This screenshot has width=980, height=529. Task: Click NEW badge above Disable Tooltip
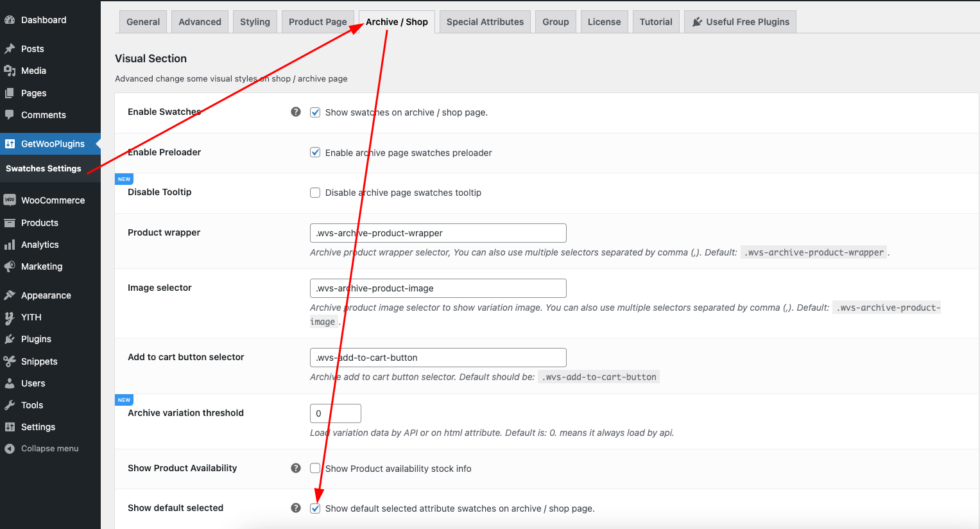coord(124,179)
